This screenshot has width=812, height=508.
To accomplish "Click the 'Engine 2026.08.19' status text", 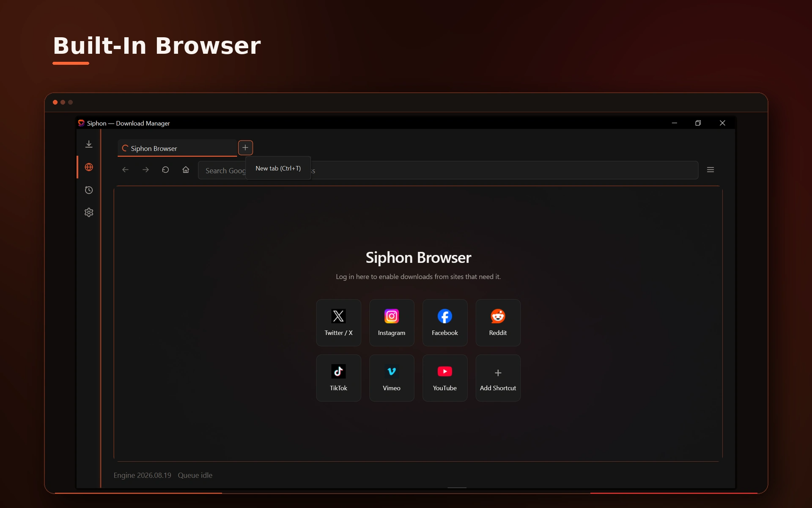I will tap(142, 475).
